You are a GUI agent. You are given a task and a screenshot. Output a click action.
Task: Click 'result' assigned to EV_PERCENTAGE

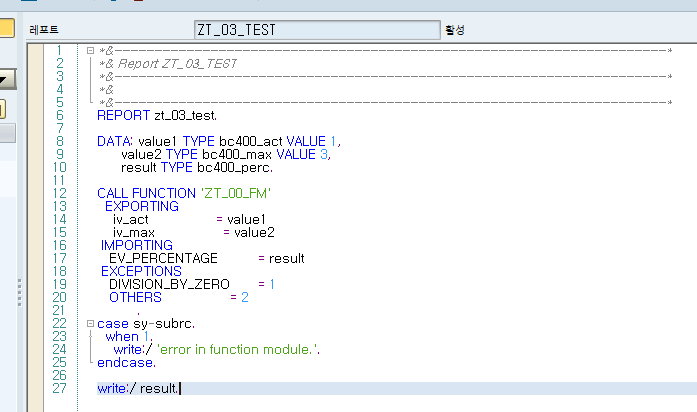click(x=287, y=258)
